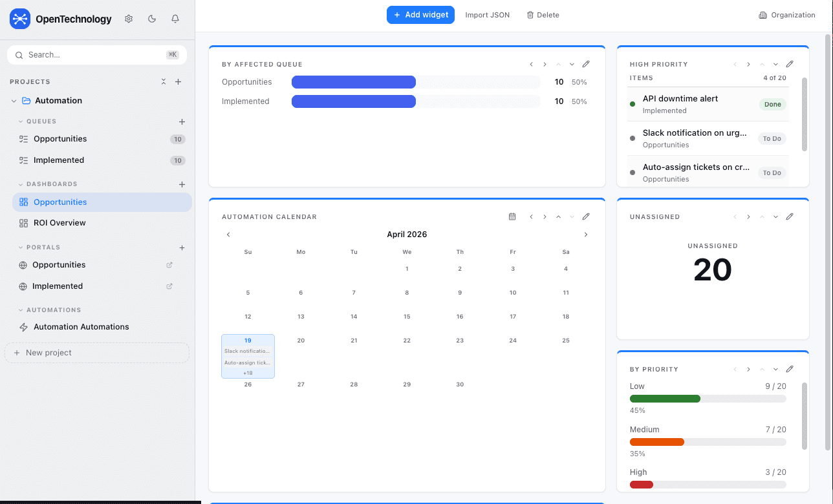Click the Opportunities blue progress bar
The width and height of the screenshot is (833, 504).
pos(354,82)
